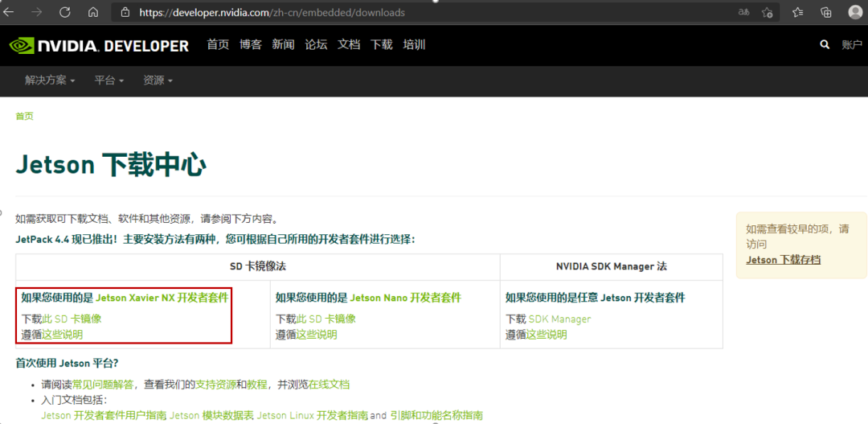Screen dimensions: 868x424
Task: Click the 首页 breadcrumb link
Action: tap(24, 117)
